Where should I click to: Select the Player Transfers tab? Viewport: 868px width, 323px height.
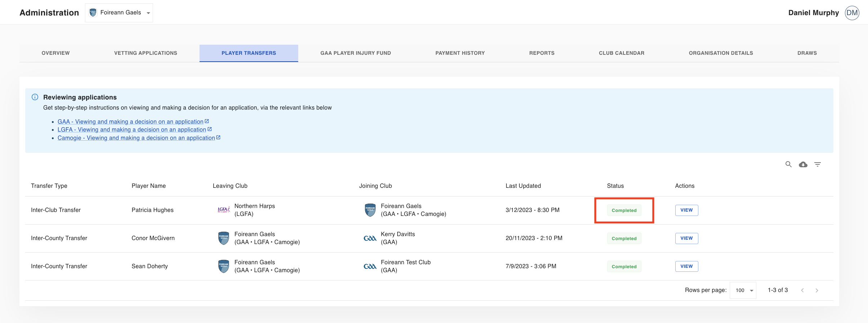(x=249, y=53)
